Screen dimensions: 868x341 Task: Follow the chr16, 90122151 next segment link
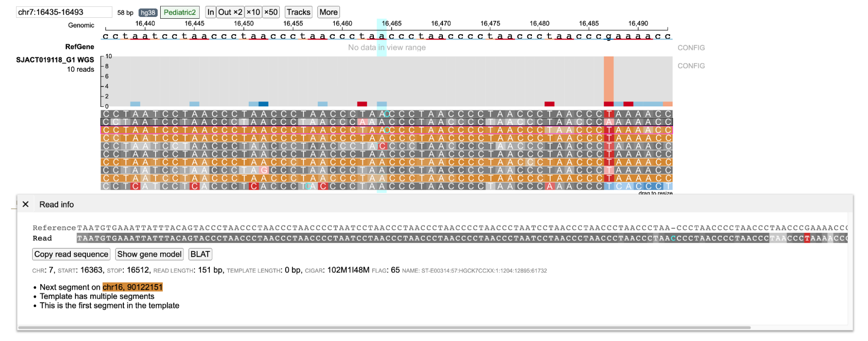coord(132,287)
